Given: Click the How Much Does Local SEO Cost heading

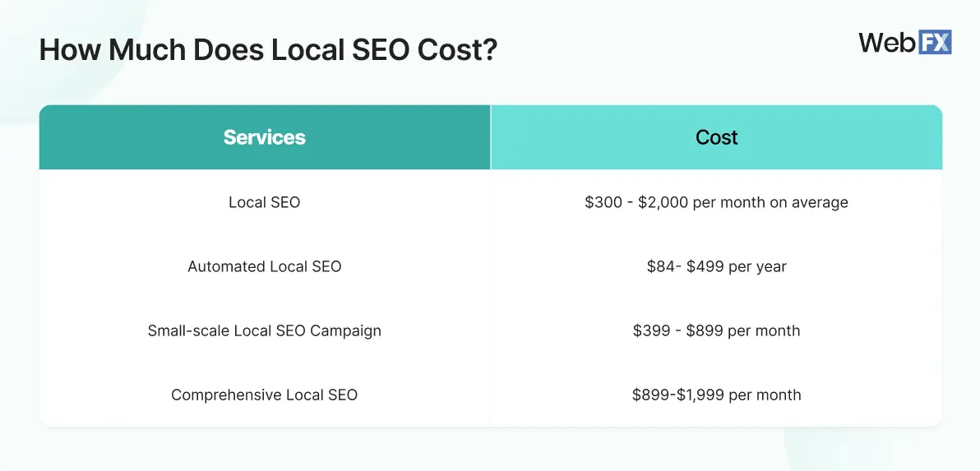Looking at the screenshot, I should [x=268, y=50].
